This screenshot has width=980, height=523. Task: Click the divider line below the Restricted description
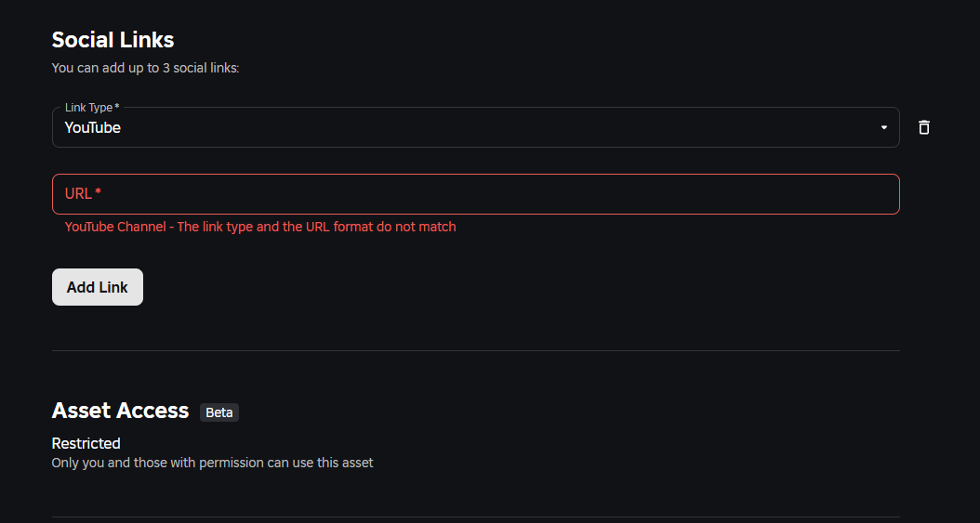(474, 516)
